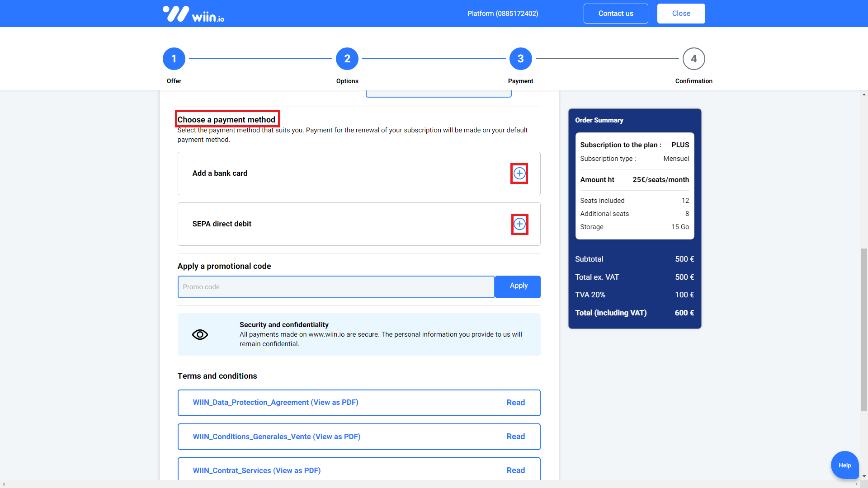Open WIIN_Conditions_Generales_Vente PDF link
The width and height of the screenshot is (868, 488).
coord(276,436)
